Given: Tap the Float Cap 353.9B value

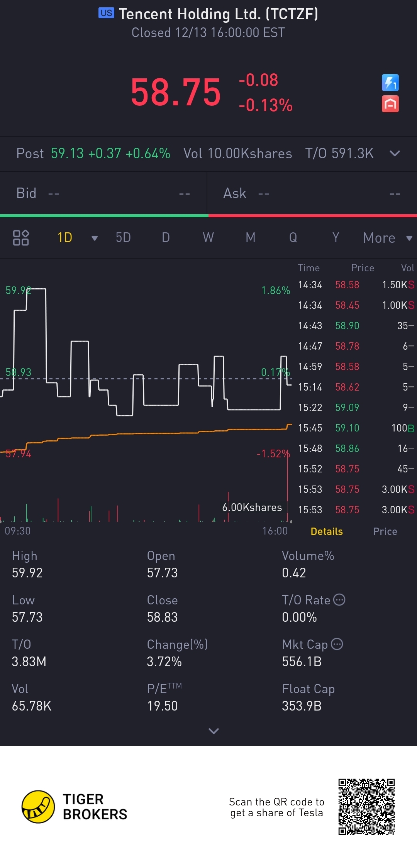Looking at the screenshot, I should pos(302,706).
